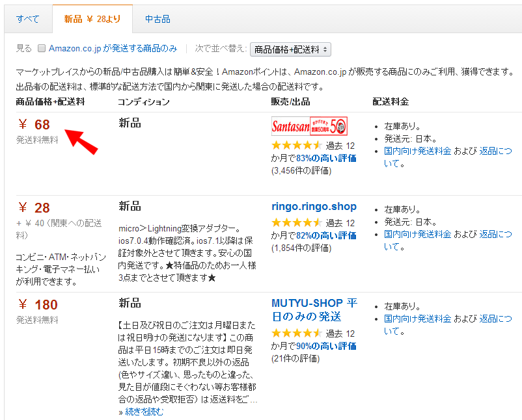Viewport: 522px width, 420px height.
Task: Click the 配送料金 column header
Action: pos(391,101)
